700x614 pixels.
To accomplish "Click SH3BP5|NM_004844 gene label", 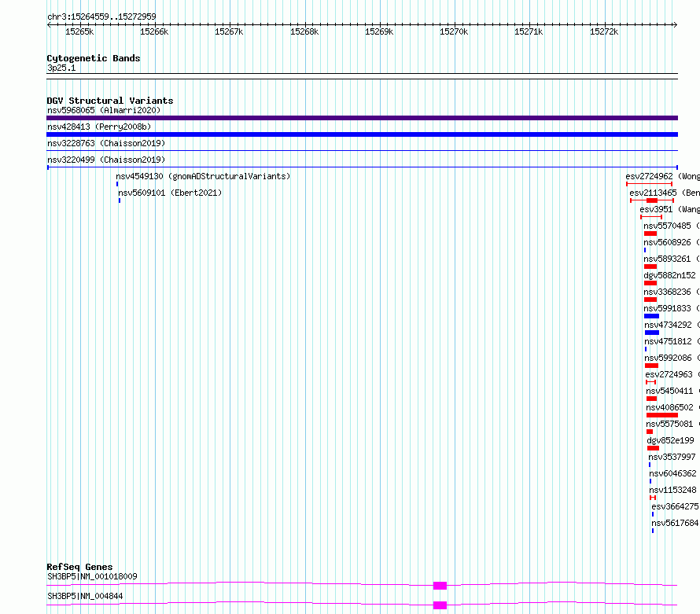I will [x=85, y=596].
